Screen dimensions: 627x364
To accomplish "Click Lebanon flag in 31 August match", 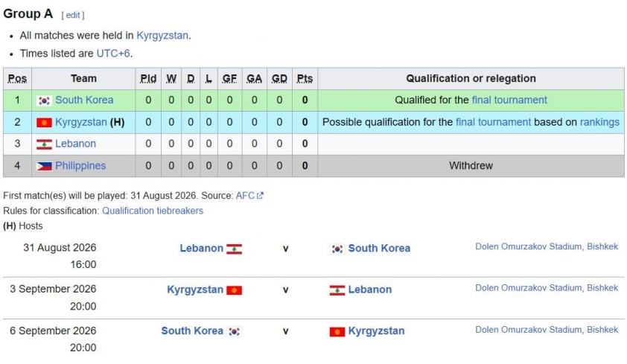I will tap(234, 249).
